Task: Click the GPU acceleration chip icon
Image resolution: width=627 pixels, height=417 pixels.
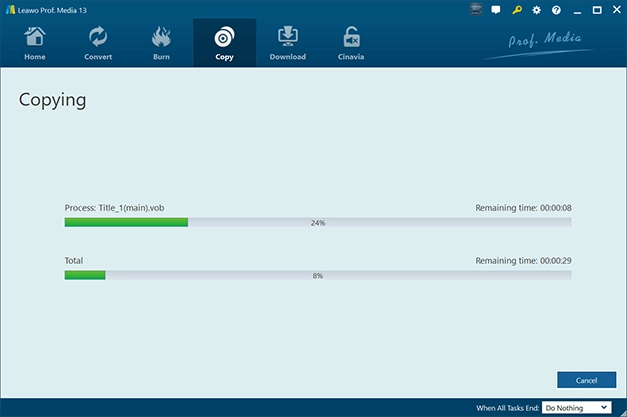Action: [475, 10]
